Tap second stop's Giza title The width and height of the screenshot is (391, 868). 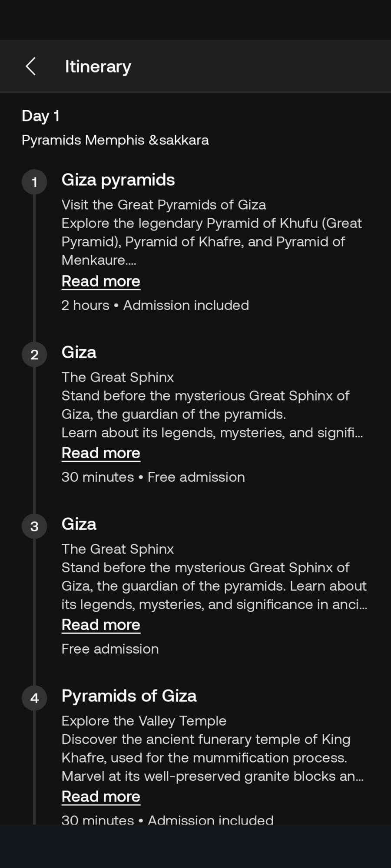point(79,352)
